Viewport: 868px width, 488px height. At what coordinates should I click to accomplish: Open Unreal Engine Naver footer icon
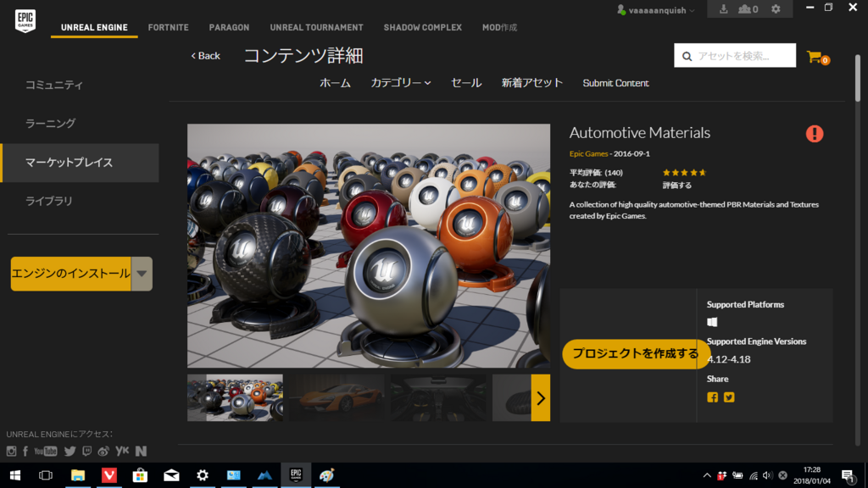(142, 451)
